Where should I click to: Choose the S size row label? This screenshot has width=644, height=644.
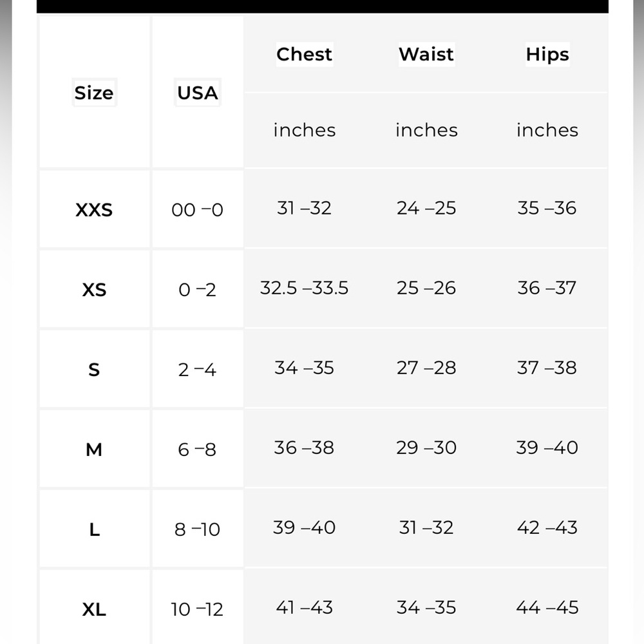coord(94,370)
